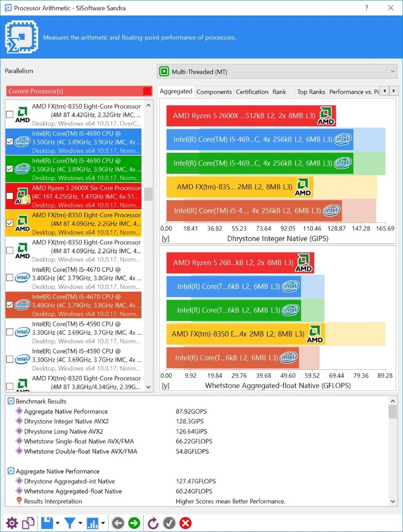Uncheck the green Intel i5-4690 checkbox
The width and height of the screenshot is (403, 532).
tap(10, 169)
